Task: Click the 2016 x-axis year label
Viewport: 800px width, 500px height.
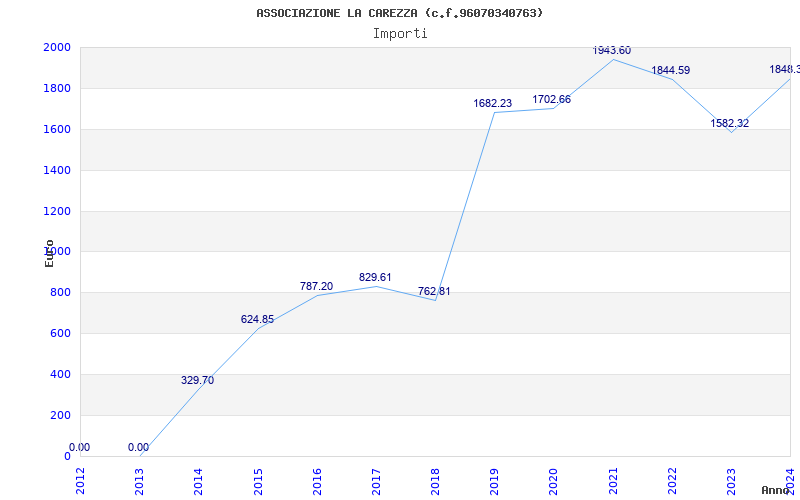Action: [x=317, y=481]
